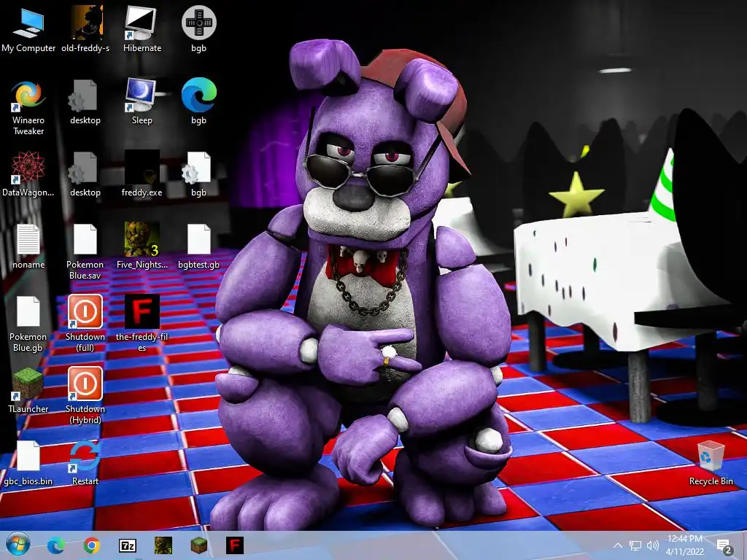Show hidden system tray icons
The height and width of the screenshot is (560, 747).
click(x=617, y=545)
